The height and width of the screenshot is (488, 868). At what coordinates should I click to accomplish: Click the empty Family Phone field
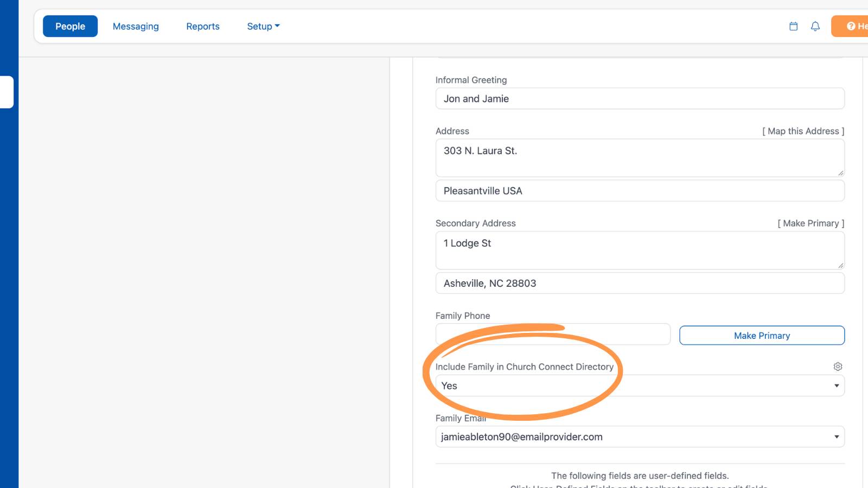553,335
